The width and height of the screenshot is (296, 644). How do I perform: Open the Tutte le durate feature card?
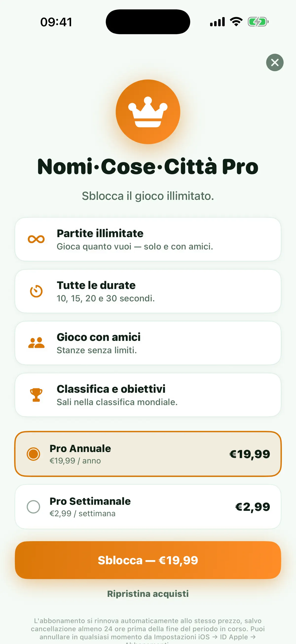pyautogui.click(x=148, y=291)
